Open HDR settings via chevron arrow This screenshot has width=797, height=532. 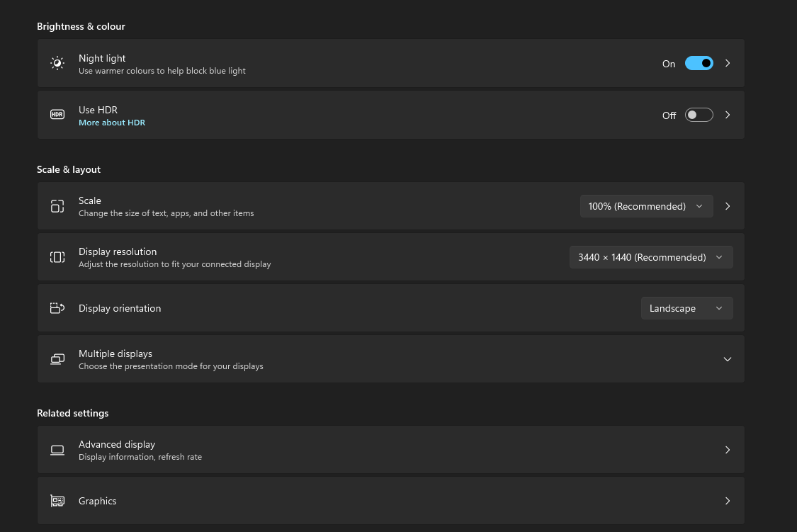(x=728, y=115)
